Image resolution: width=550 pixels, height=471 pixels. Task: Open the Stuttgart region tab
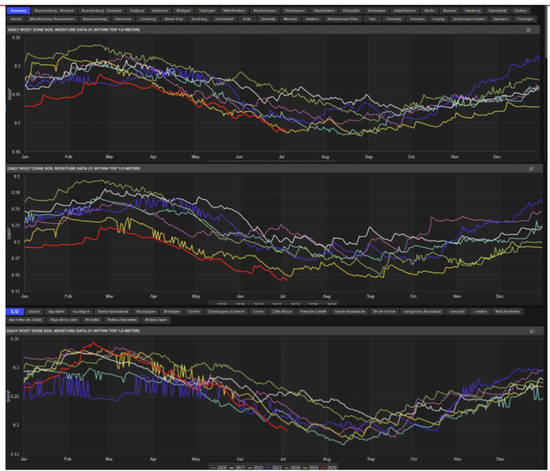183,11
